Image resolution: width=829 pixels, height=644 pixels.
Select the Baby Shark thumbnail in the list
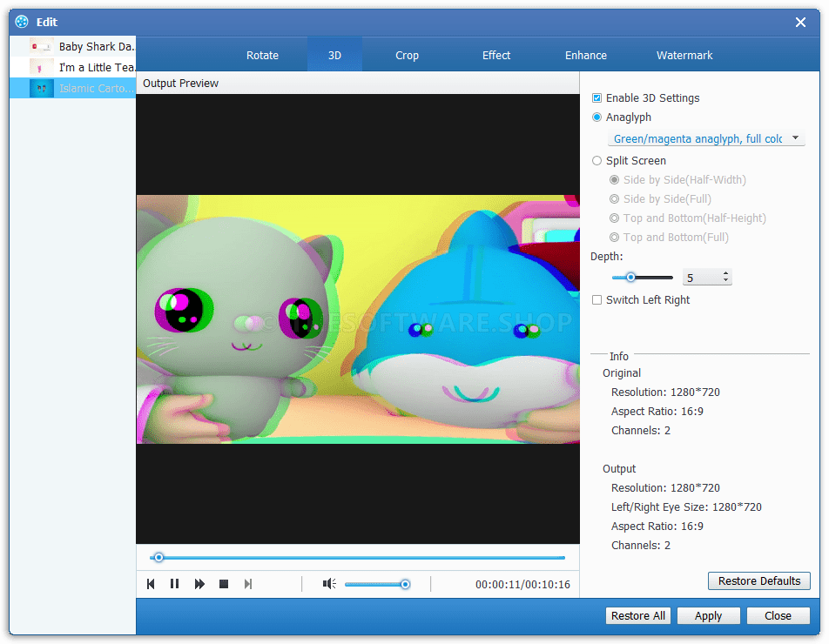tap(41, 46)
